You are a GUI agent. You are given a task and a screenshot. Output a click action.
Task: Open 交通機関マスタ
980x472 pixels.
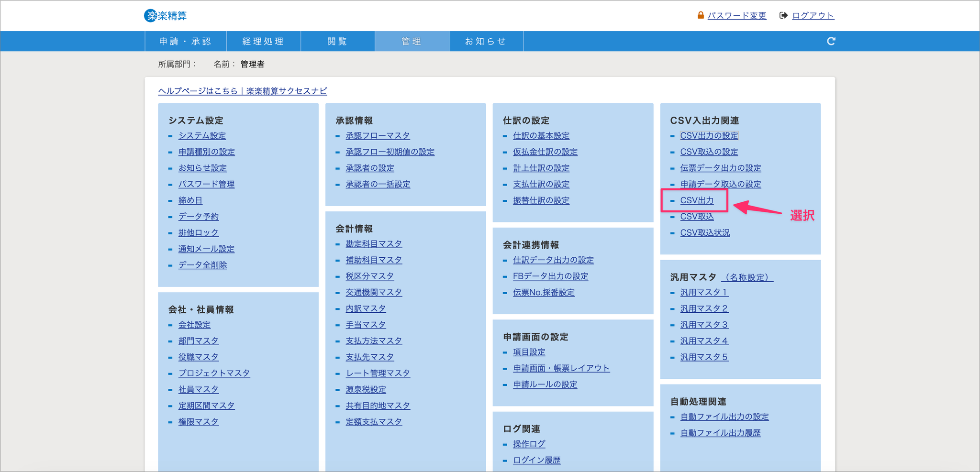pyautogui.click(x=374, y=293)
